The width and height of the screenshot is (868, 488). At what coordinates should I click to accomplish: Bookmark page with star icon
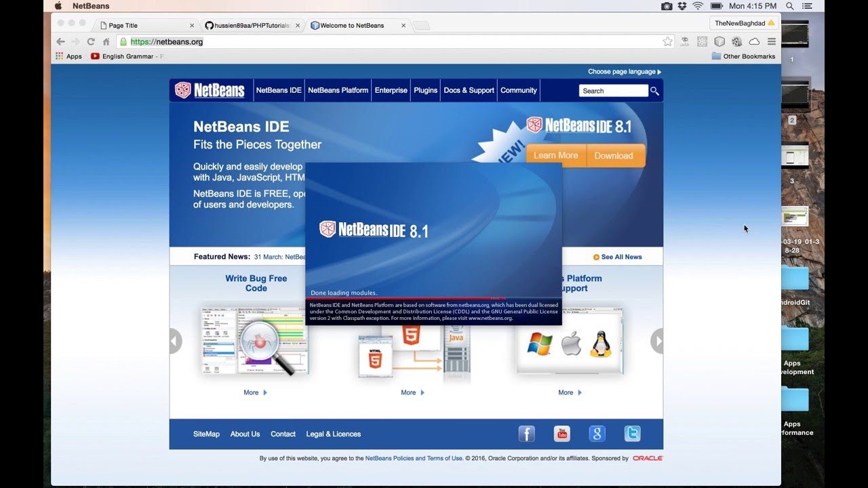(x=668, y=41)
